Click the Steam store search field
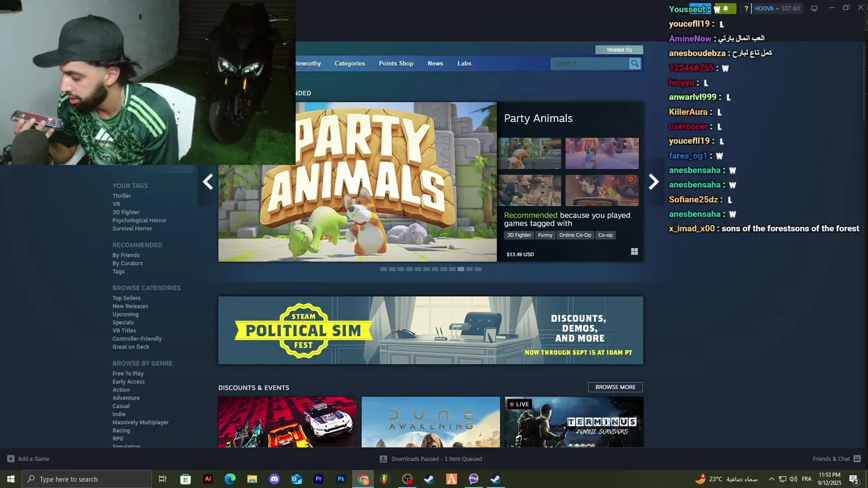This screenshot has width=868, height=488. (x=590, y=63)
